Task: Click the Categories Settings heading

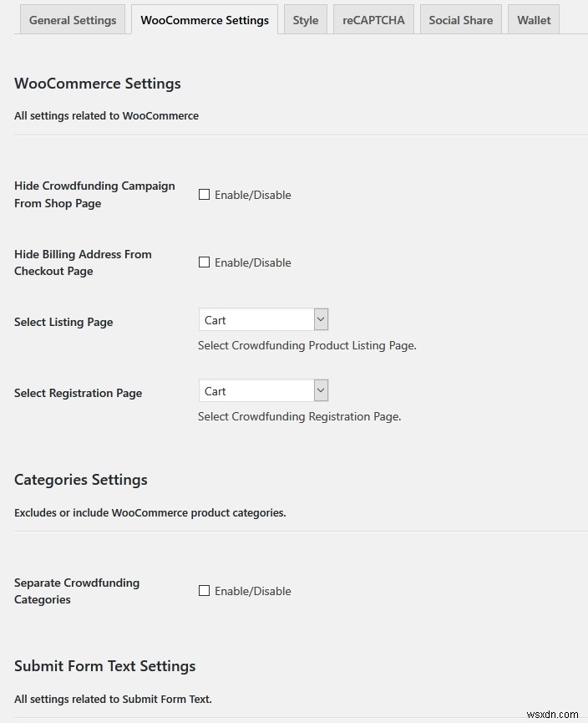Action: coord(80,480)
